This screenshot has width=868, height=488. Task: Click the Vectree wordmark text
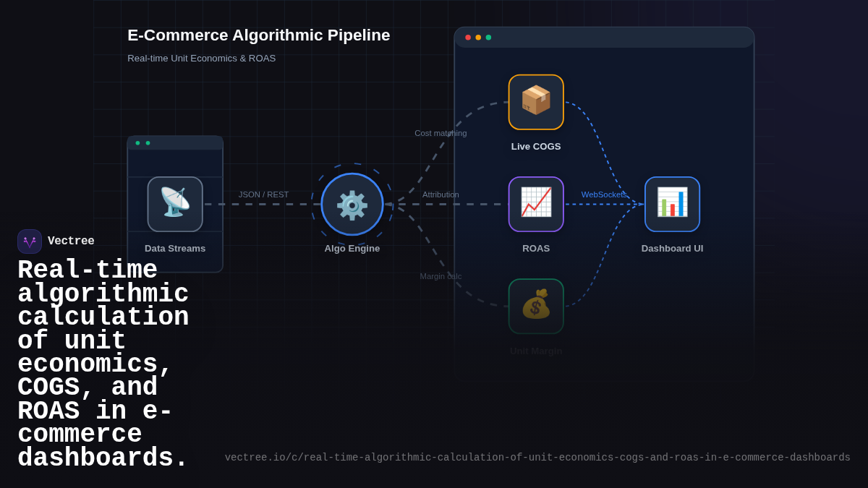coord(73,241)
